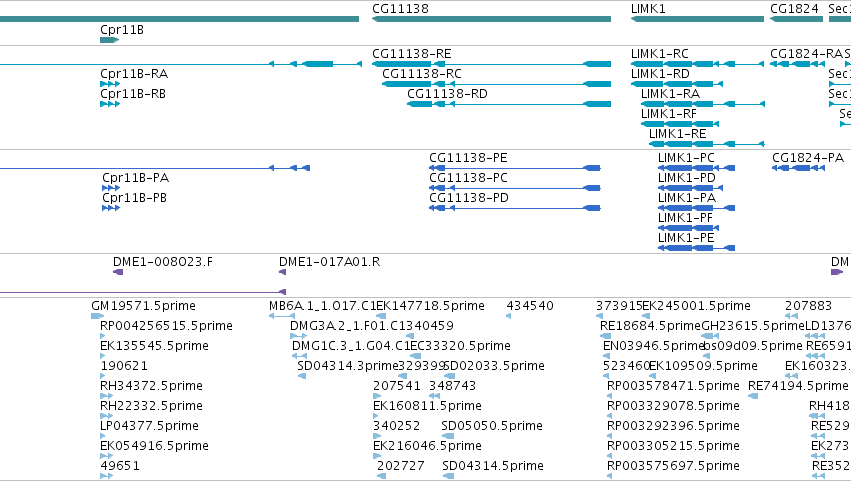
Task: Select EST MB6A.1_1.O17.C1 label
Action: 322,306
